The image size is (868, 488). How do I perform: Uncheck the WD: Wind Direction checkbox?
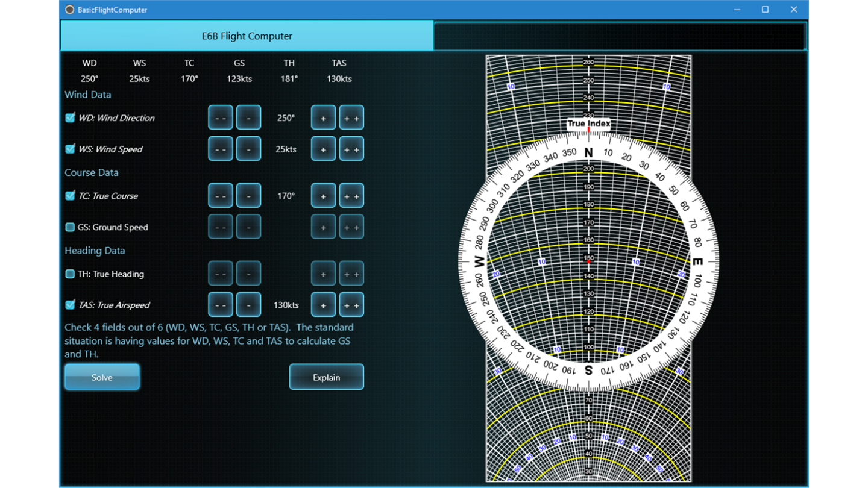coord(70,117)
